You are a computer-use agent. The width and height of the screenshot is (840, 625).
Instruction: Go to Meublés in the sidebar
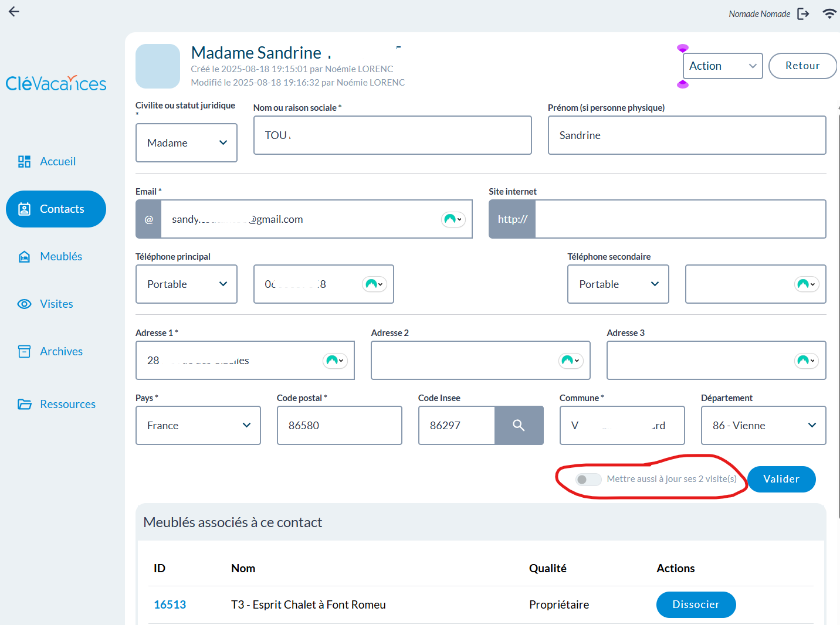(60, 257)
